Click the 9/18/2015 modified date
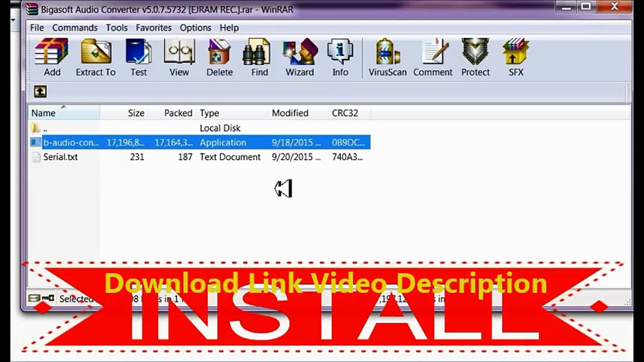Viewport: 644px width, 362px height. click(x=296, y=142)
